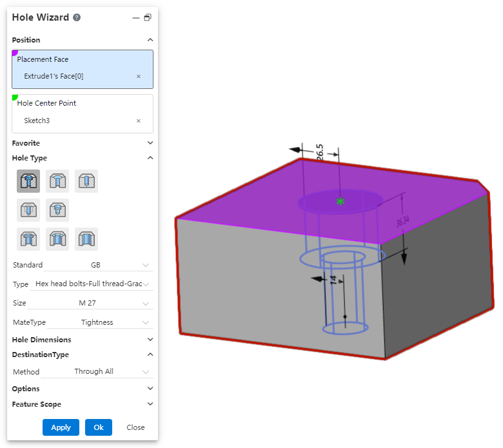Confirm the hole with the Ok button
The width and height of the screenshot is (503, 448).
(98, 427)
